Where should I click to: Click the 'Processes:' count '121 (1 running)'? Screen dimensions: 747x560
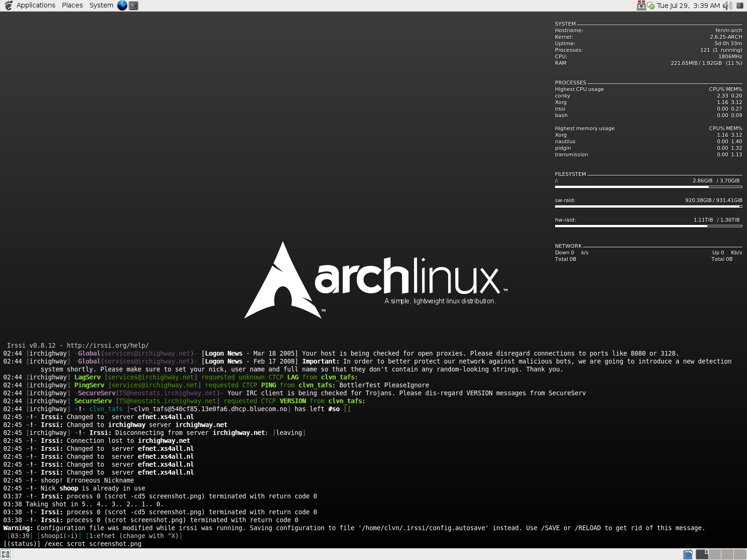point(721,50)
